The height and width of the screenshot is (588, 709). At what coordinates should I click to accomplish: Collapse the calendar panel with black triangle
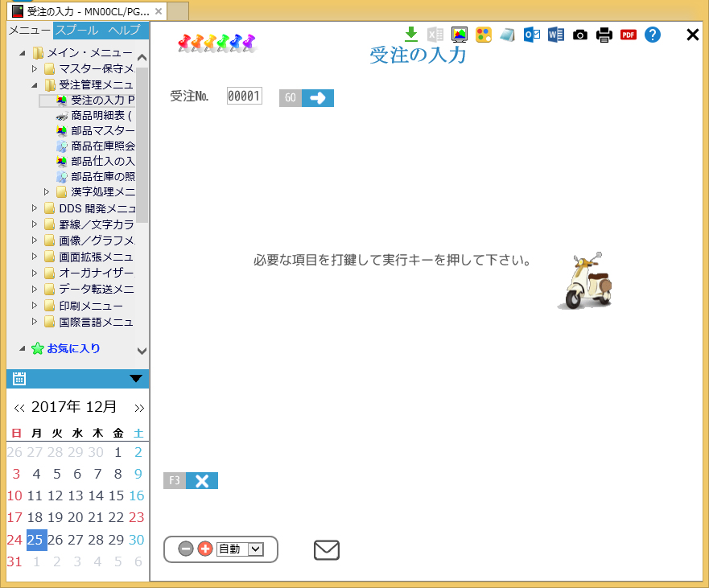[x=135, y=379]
